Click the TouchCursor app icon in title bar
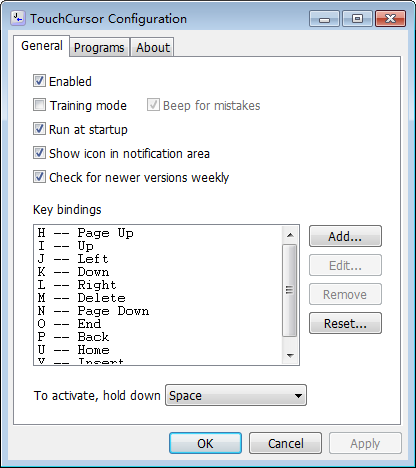Viewport: 416px width, 468px height. pos(17,18)
